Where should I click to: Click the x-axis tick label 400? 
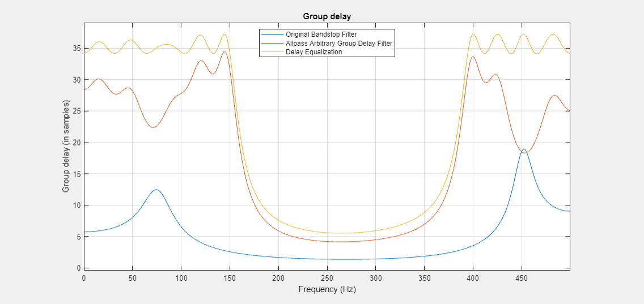[473, 278]
